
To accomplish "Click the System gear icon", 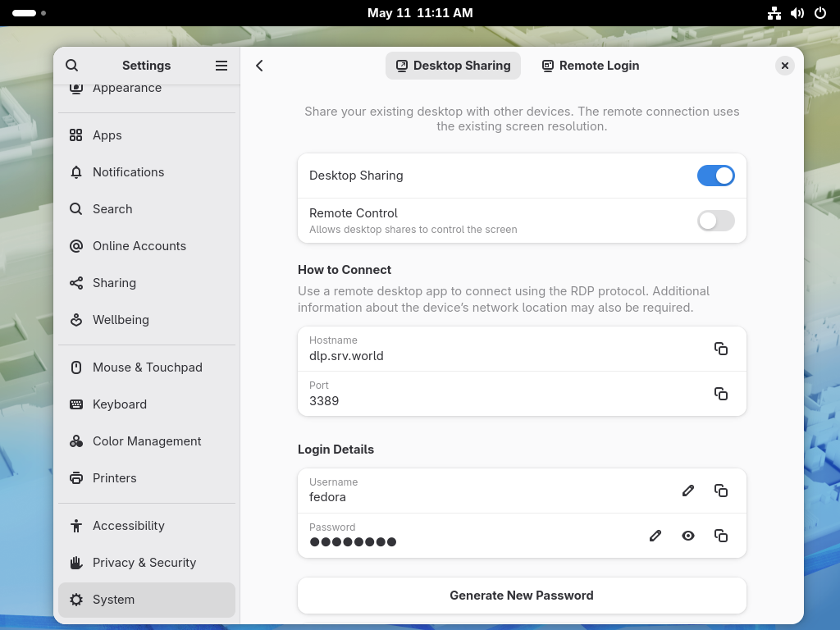I will [76, 600].
